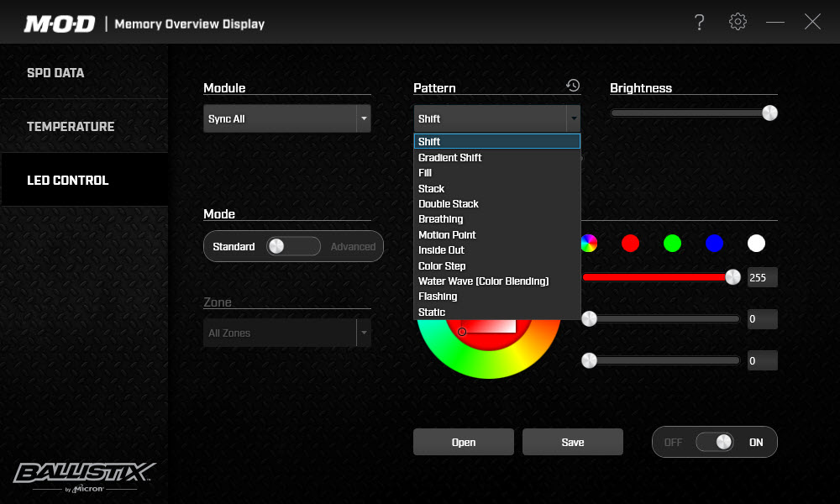The height and width of the screenshot is (504, 840).
Task: Expand the Module Sync All dropdown
Action: click(286, 118)
